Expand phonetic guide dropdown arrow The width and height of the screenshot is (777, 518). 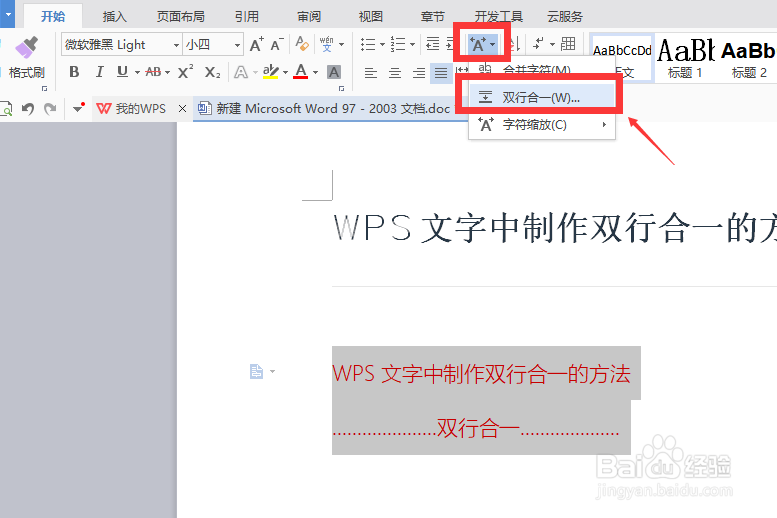(341, 45)
